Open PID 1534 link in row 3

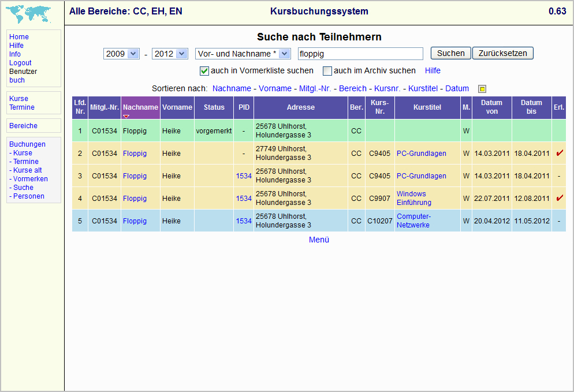(x=244, y=176)
